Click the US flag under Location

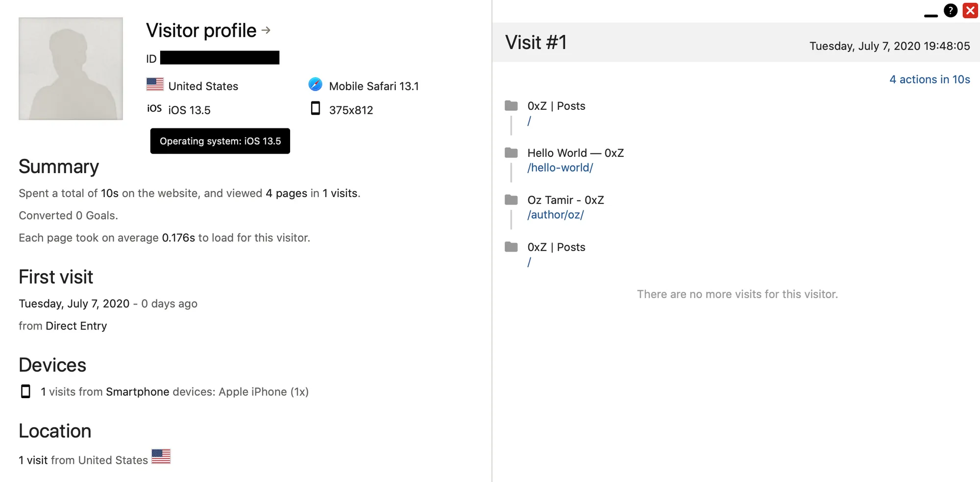(x=161, y=457)
